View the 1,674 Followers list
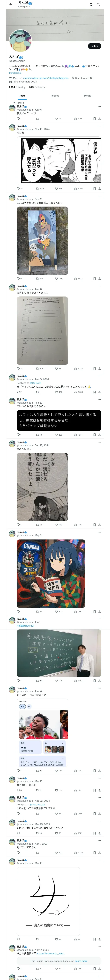This screenshot has width=110, height=980. (x=37, y=87)
